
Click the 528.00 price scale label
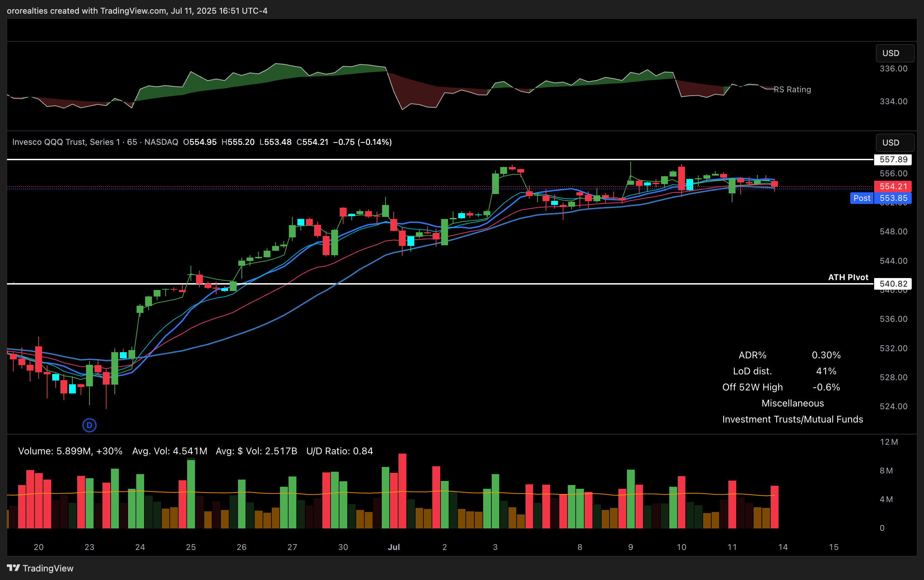[x=894, y=377]
